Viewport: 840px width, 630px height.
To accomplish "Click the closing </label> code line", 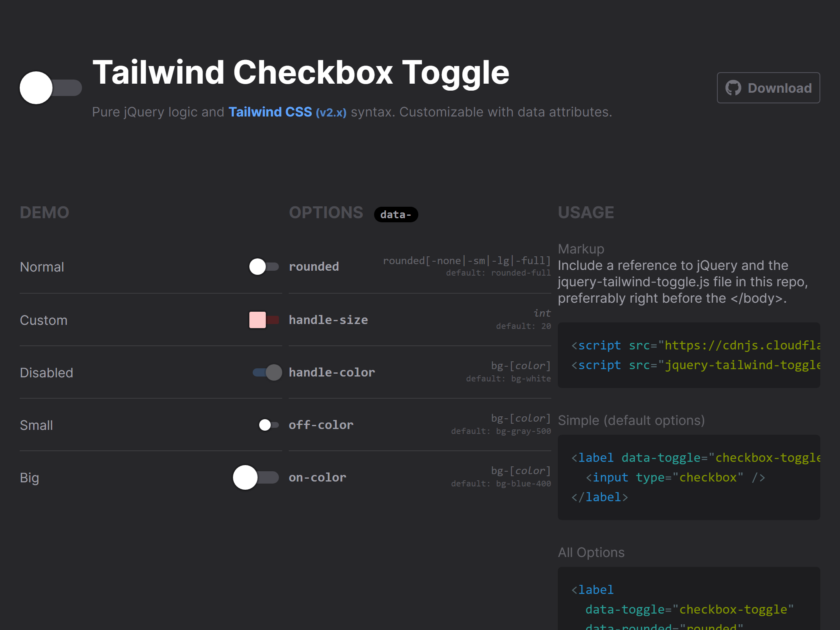I will click(600, 497).
